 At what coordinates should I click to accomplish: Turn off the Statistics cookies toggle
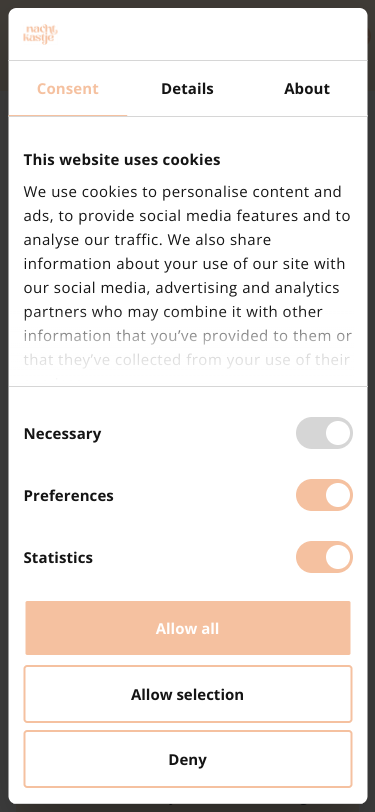pyautogui.click(x=324, y=557)
